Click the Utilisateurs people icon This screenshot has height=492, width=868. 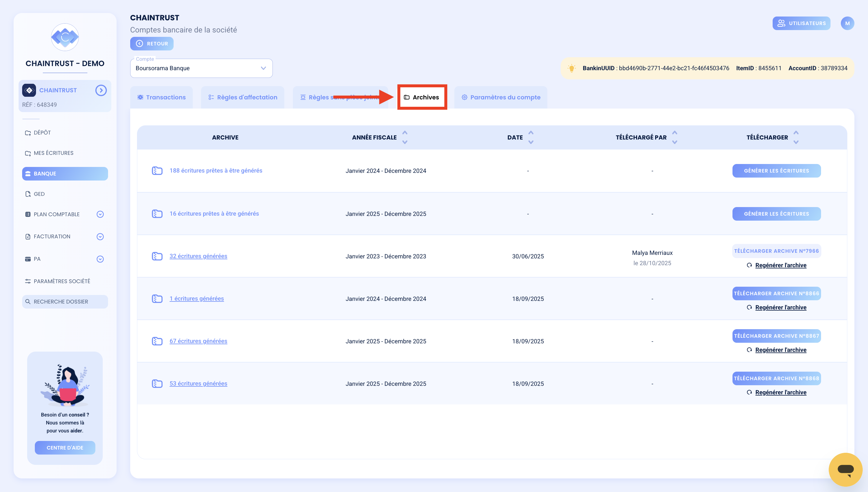pyautogui.click(x=781, y=23)
